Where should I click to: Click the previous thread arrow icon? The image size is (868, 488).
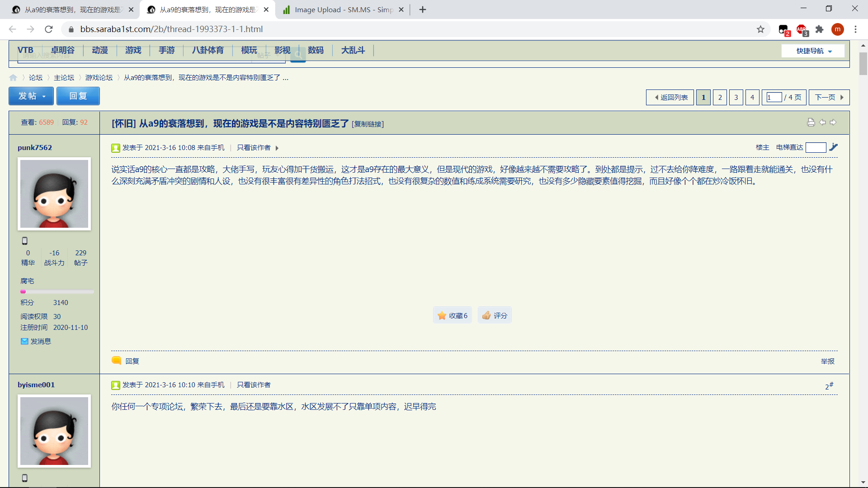[x=822, y=122]
